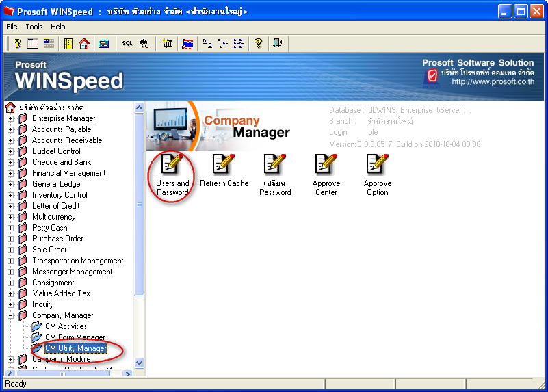Expand the General Ledger node
This screenshot has height=392, width=548.
[x=10, y=185]
